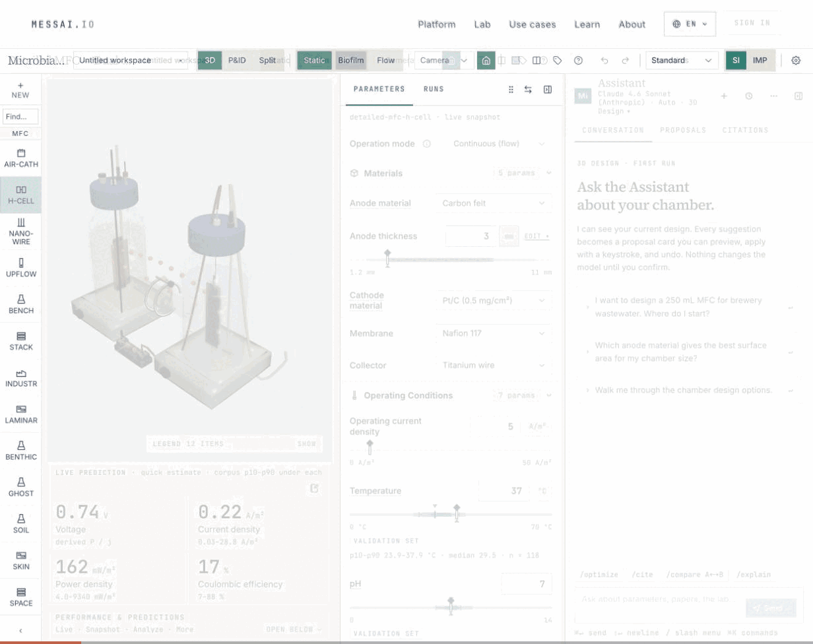
Task: Click the swap arrows icon in Parameters panel
Action: point(528,89)
